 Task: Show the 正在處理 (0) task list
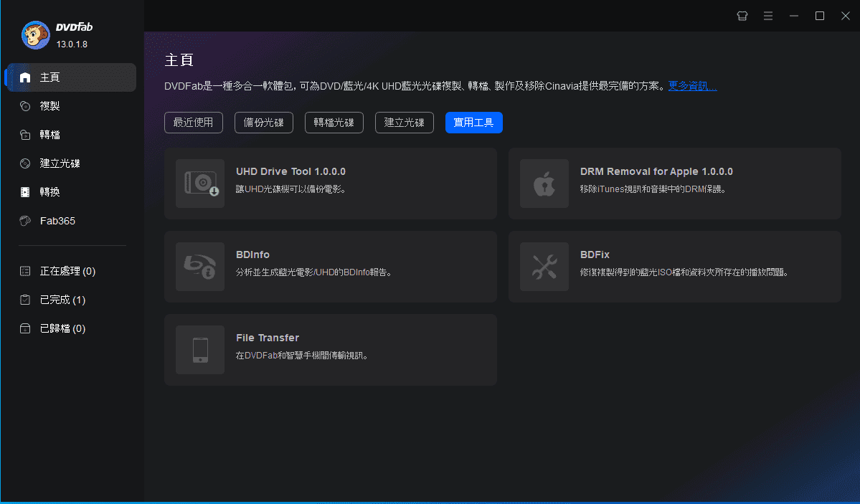(x=71, y=271)
